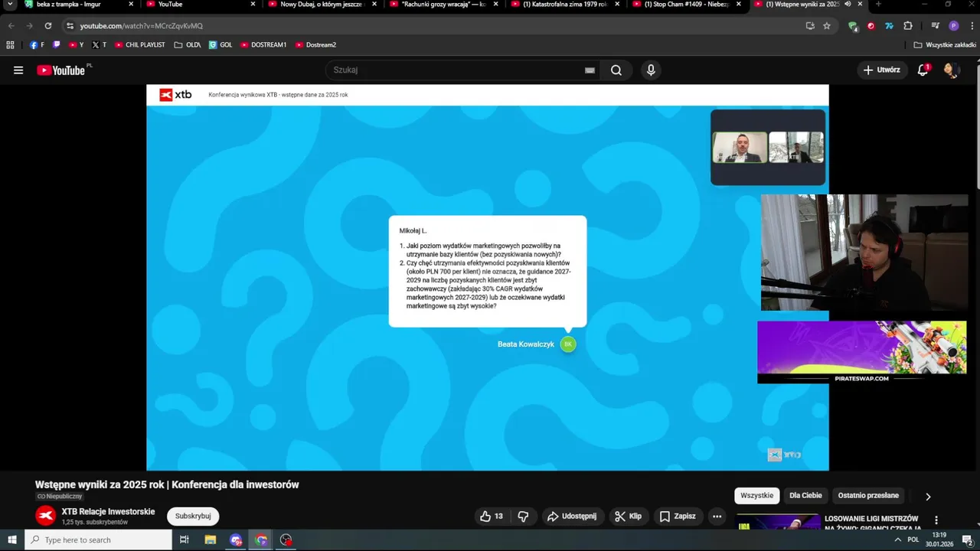Open the Twitch bookmark
980x551 pixels.
57,45
